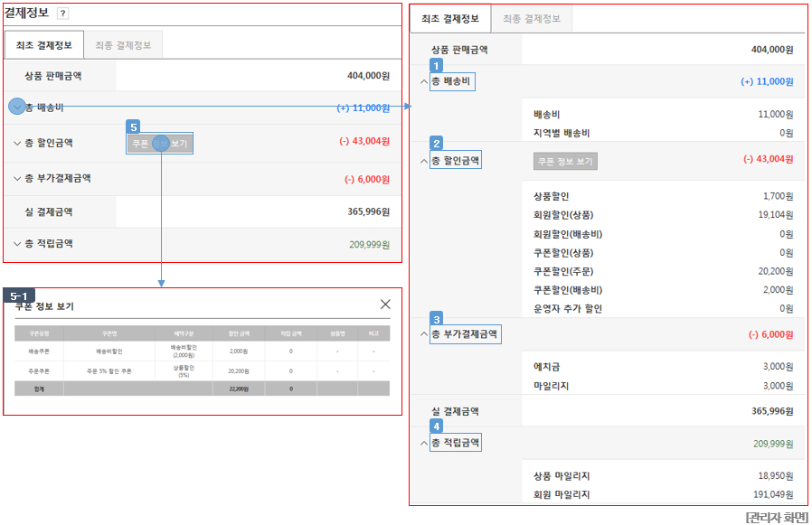Viewport: 812px width, 525px height.
Task: Click the ? help icon beside 결제정보
Action: point(62,14)
